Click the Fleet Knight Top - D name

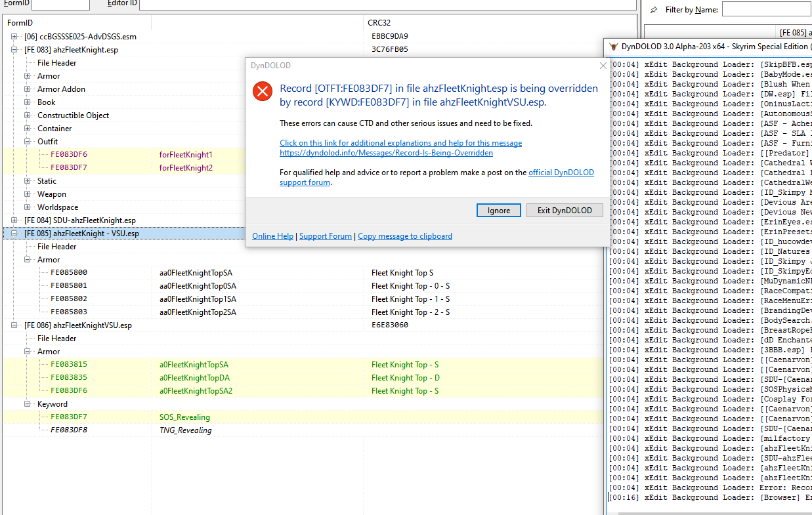tap(406, 378)
